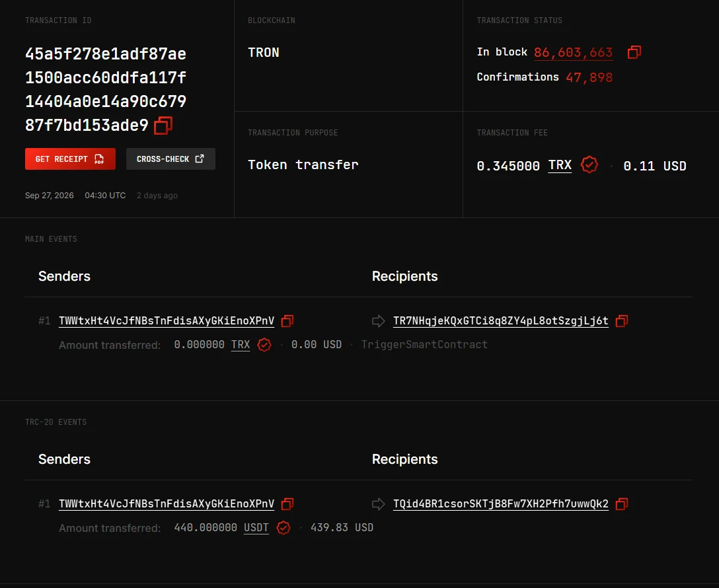719x588 pixels.
Task: Copy sender address in TRC-20 Events
Action: 287,504
